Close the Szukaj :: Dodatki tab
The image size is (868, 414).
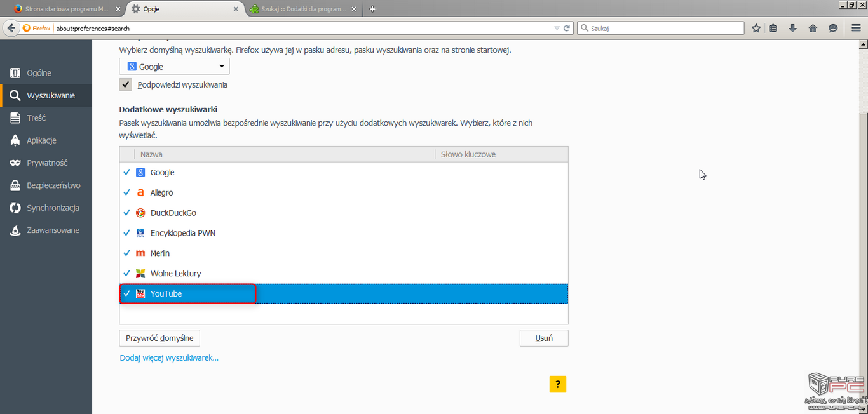(355, 9)
